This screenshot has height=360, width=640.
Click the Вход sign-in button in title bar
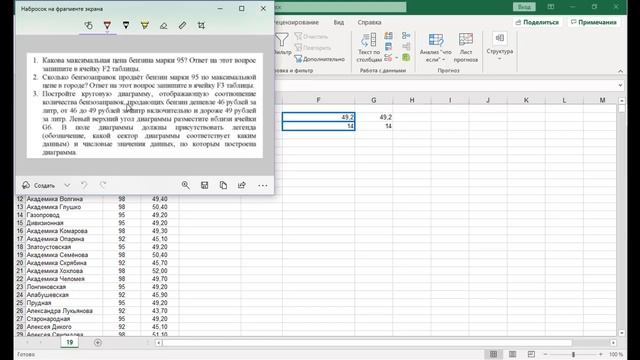point(524,7)
